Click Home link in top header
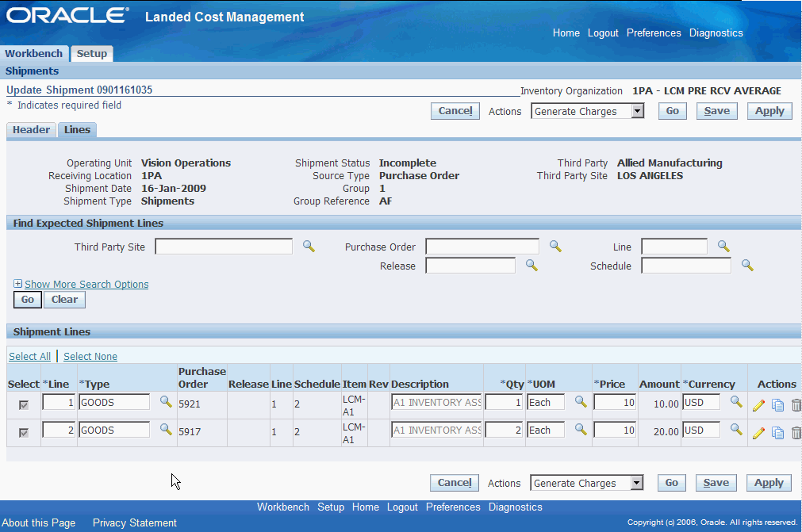Screen dimensions: 802x532 pos(566,33)
